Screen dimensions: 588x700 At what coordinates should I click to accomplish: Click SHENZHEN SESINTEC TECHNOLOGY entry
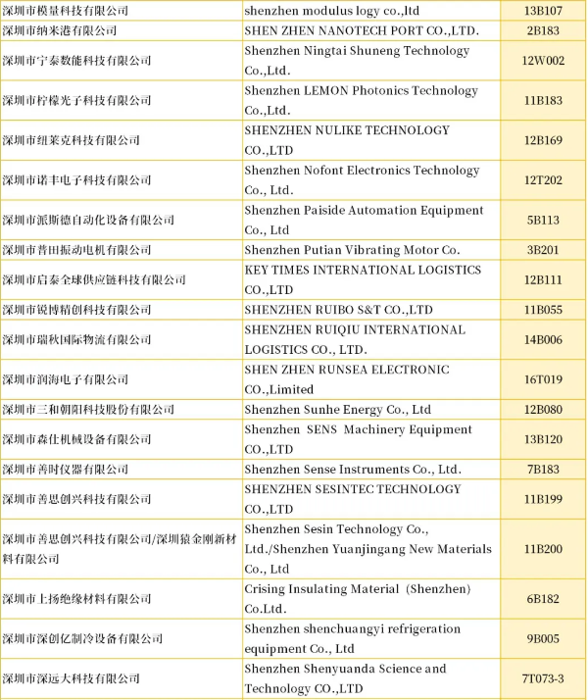353,499
